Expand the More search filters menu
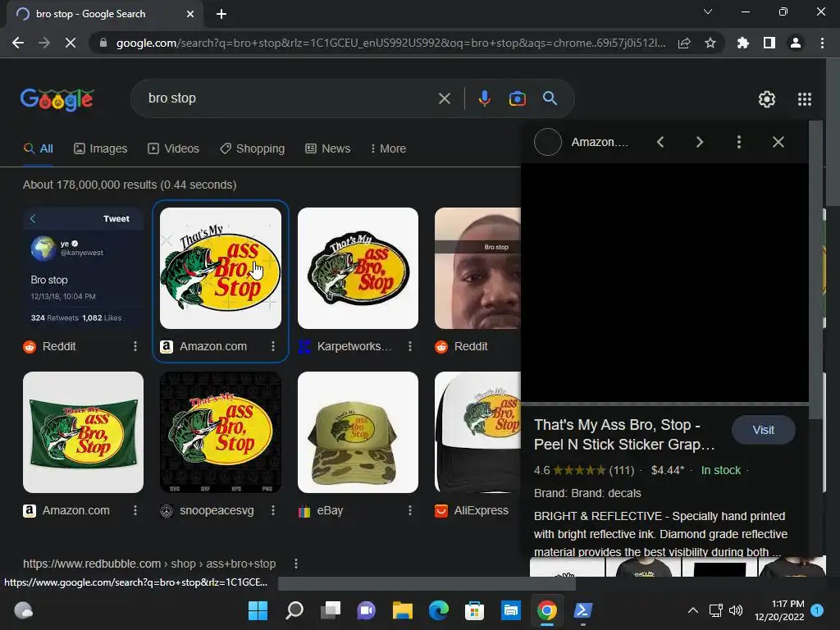Image resolution: width=840 pixels, height=630 pixels. coord(388,149)
